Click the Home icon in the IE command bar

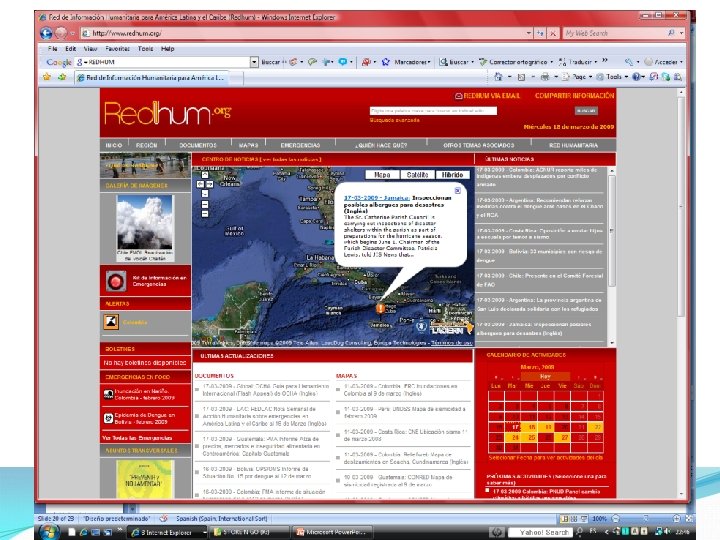tap(498, 77)
